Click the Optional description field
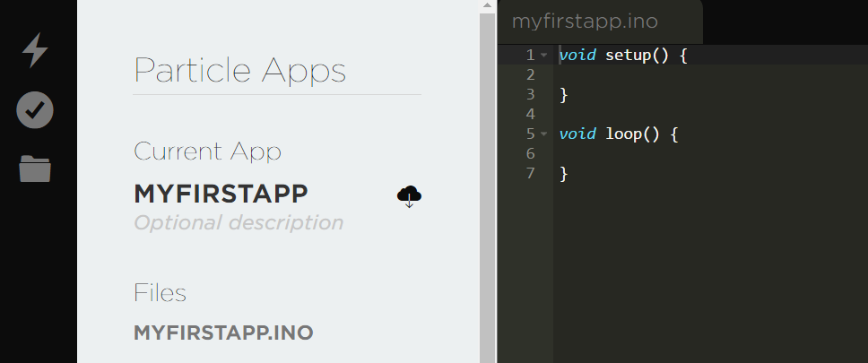This screenshot has width=868, height=363. tap(238, 222)
